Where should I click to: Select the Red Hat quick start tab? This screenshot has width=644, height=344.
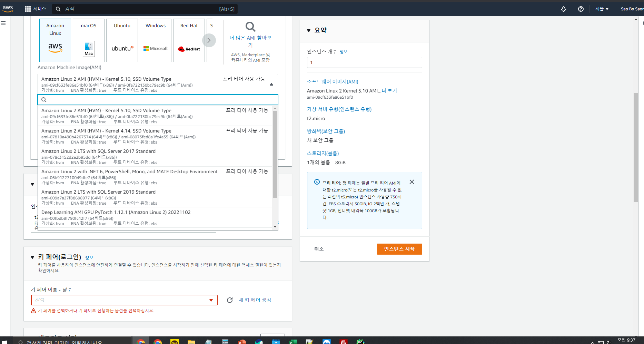189,40
